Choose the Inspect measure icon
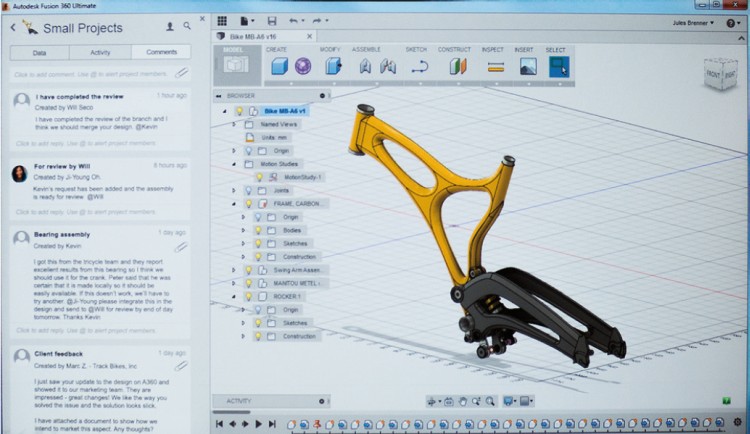 (x=495, y=67)
